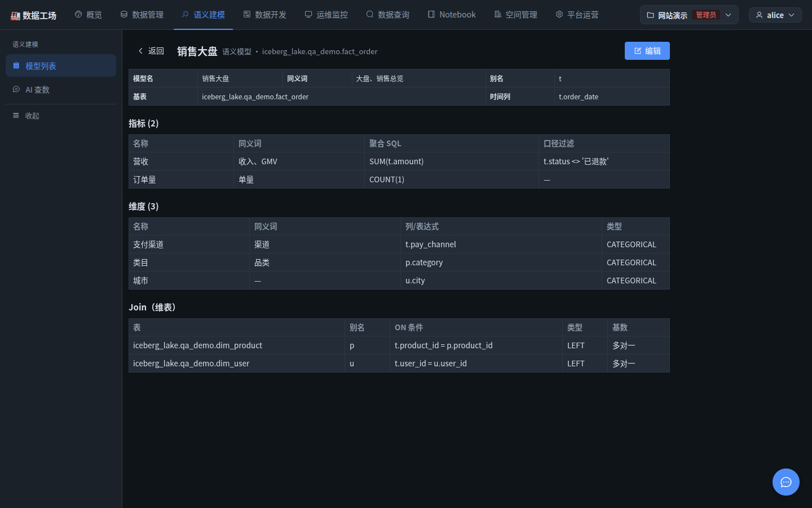
Task: Click the t.order_date time column value
Action: click(579, 97)
